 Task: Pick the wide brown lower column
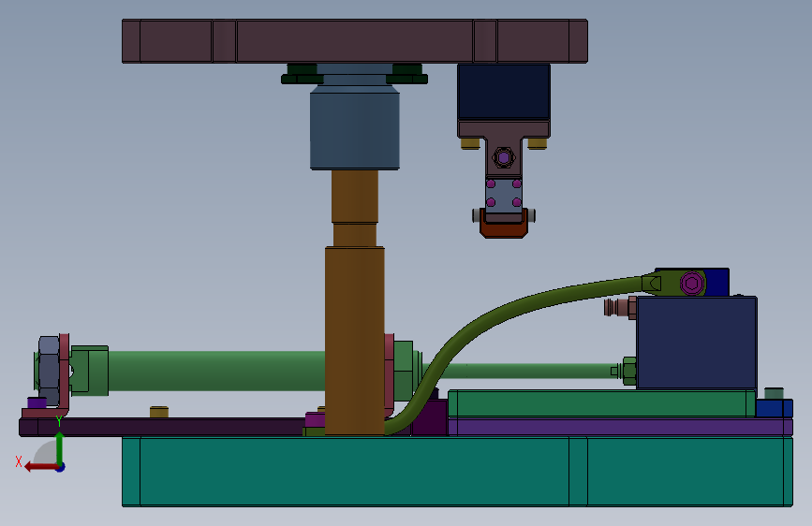pyautogui.click(x=355, y=341)
